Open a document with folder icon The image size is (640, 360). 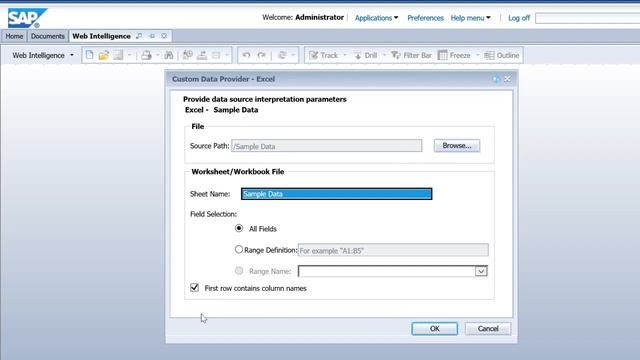coord(104,55)
